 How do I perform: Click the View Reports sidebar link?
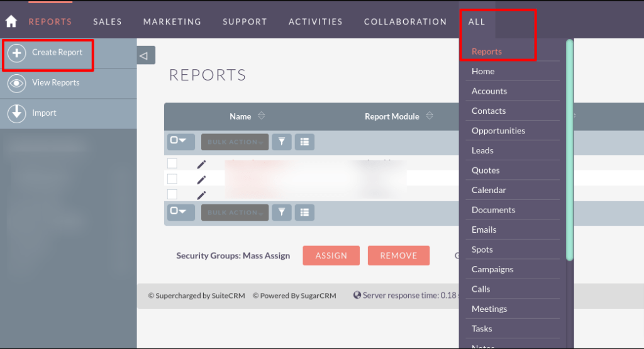click(x=56, y=83)
